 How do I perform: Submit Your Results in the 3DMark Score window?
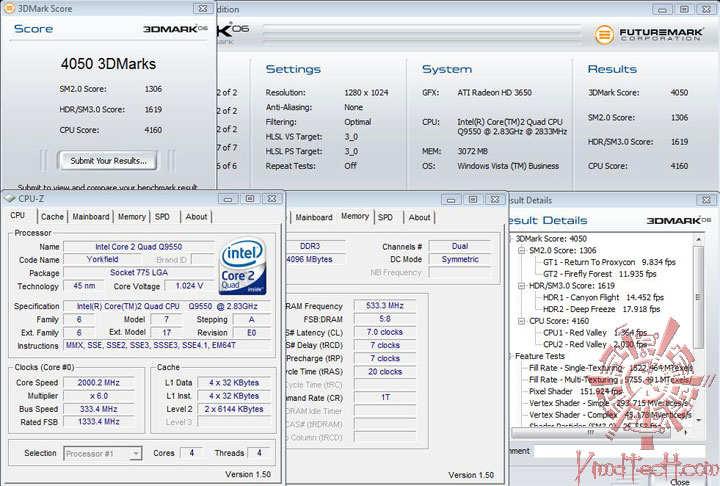point(108,161)
